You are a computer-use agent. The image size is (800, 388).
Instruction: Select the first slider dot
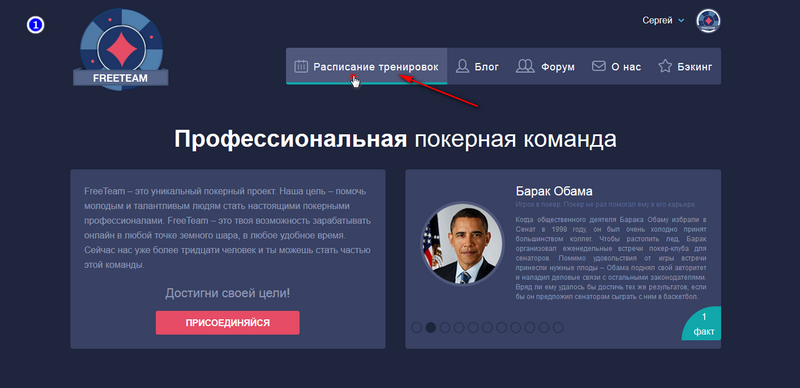click(x=416, y=327)
